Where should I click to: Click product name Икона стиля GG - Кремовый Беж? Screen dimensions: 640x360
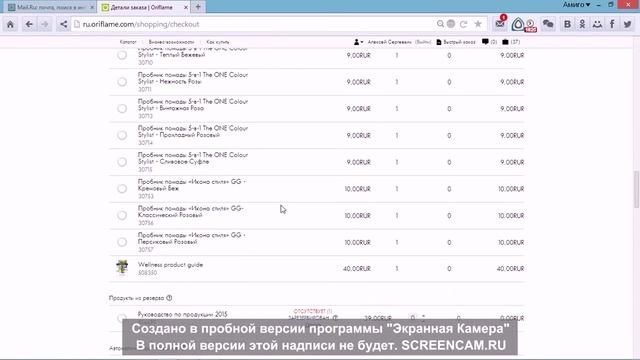[x=192, y=185]
